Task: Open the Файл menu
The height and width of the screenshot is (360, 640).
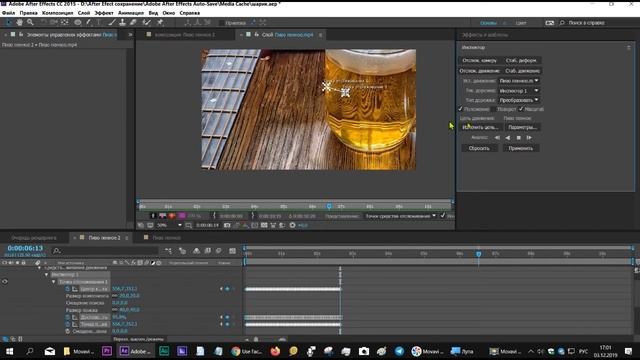Action: point(8,13)
